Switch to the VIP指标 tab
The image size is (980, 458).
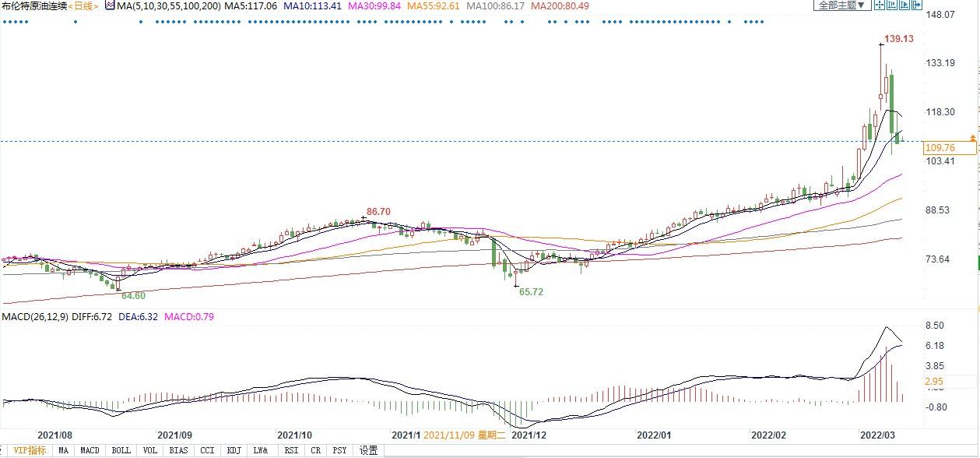[30, 450]
